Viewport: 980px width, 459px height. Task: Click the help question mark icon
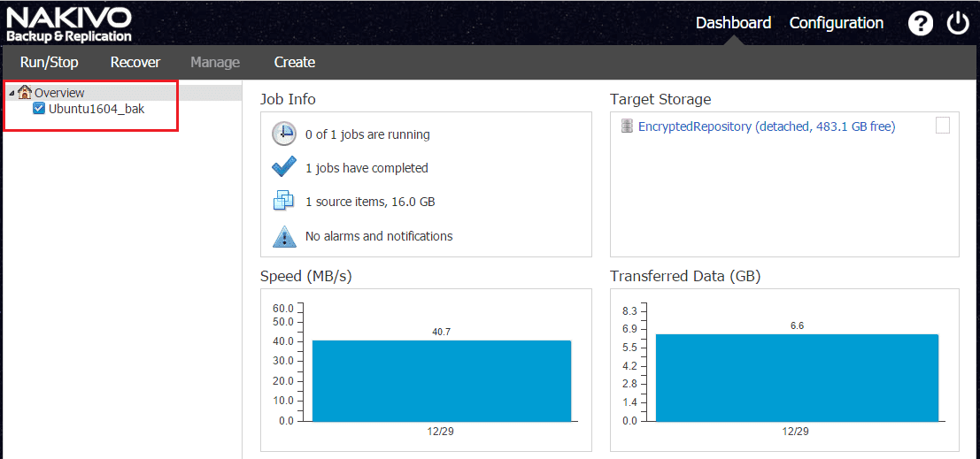[921, 24]
